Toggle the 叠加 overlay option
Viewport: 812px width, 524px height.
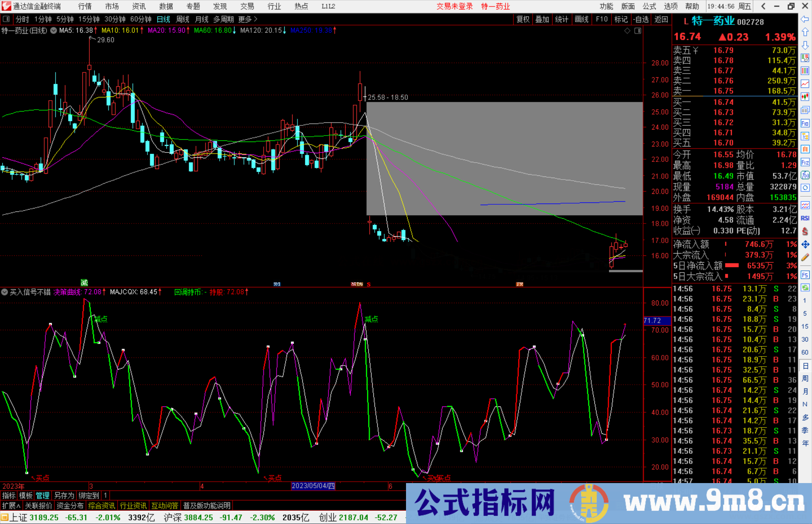pos(542,19)
